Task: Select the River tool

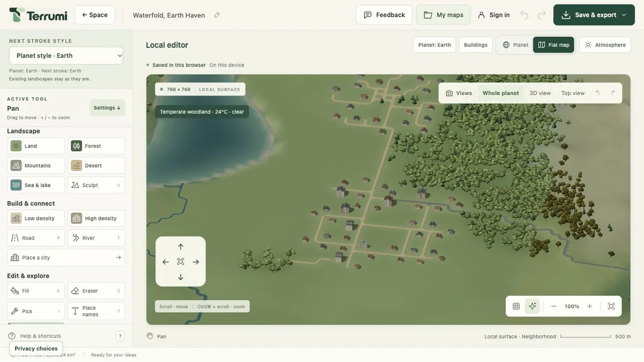Action: pos(96,238)
